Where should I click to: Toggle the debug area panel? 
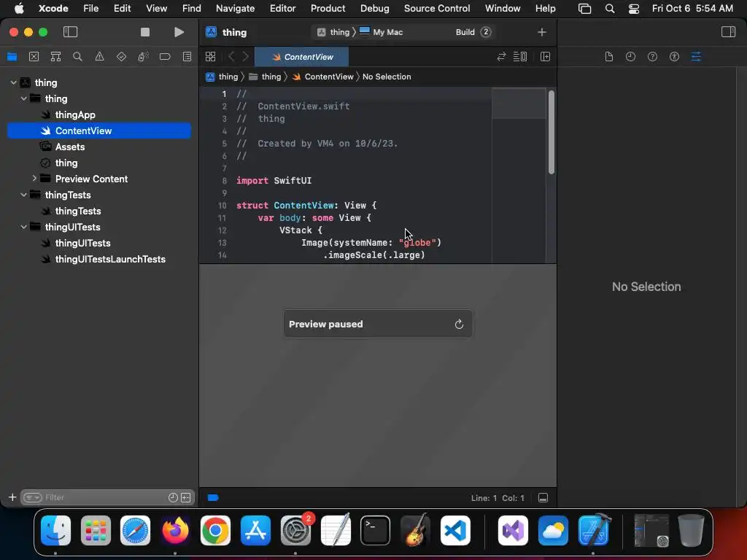pos(543,497)
